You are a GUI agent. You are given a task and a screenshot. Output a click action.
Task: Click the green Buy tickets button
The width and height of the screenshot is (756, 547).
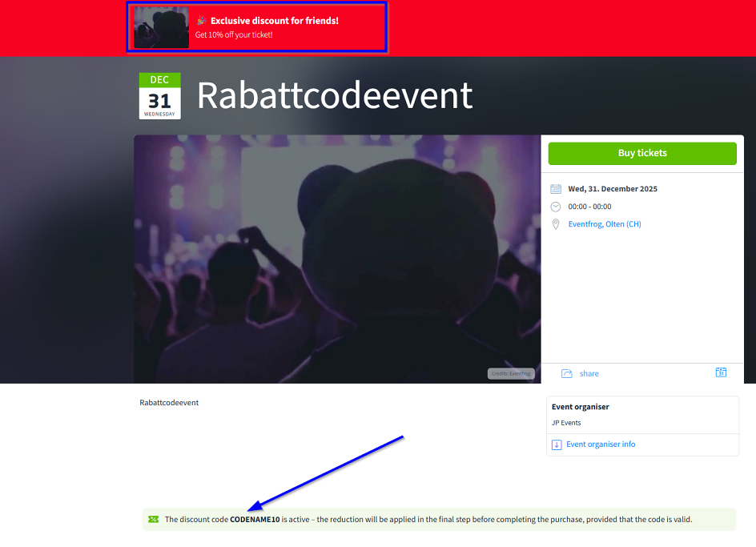(x=641, y=153)
